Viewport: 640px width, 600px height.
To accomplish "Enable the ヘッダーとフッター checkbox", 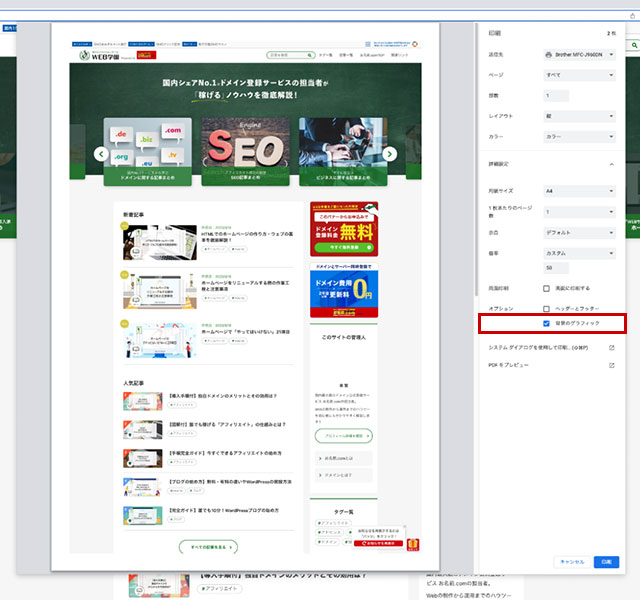I will point(547,309).
